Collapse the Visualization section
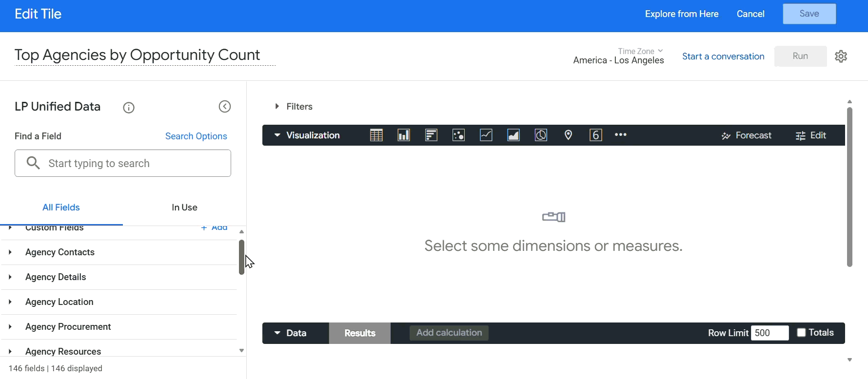The width and height of the screenshot is (868, 379). 307,135
